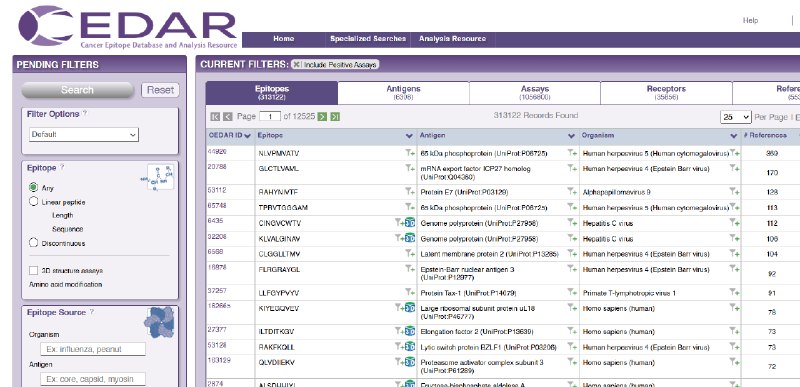Show help for Epitope section
Image resolution: width=800 pixels, height=387 pixels.
(62, 167)
